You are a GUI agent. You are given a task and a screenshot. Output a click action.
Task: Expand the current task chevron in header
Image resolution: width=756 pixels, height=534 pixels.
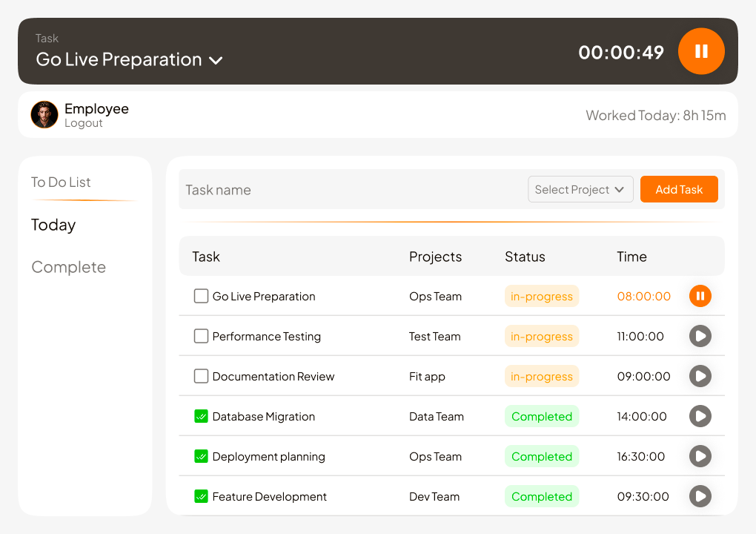(x=216, y=61)
